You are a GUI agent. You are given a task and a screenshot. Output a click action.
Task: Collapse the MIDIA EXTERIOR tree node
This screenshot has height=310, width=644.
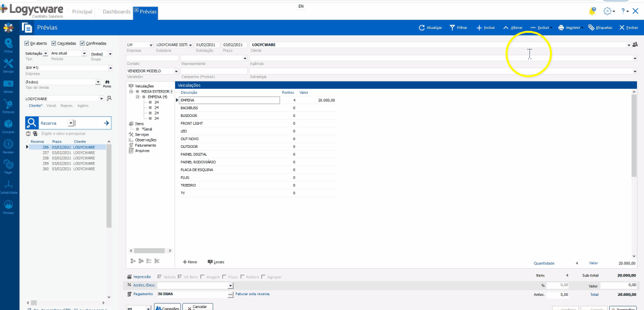131,91
